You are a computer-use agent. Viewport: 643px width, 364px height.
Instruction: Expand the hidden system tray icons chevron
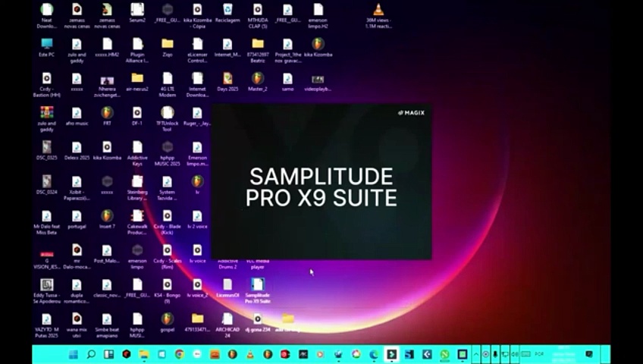click(476, 354)
